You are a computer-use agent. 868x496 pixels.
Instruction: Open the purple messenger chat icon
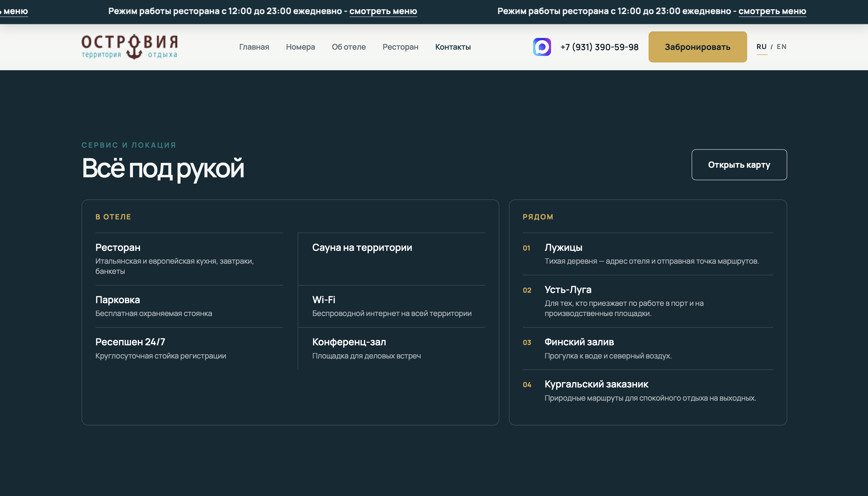pyautogui.click(x=542, y=47)
